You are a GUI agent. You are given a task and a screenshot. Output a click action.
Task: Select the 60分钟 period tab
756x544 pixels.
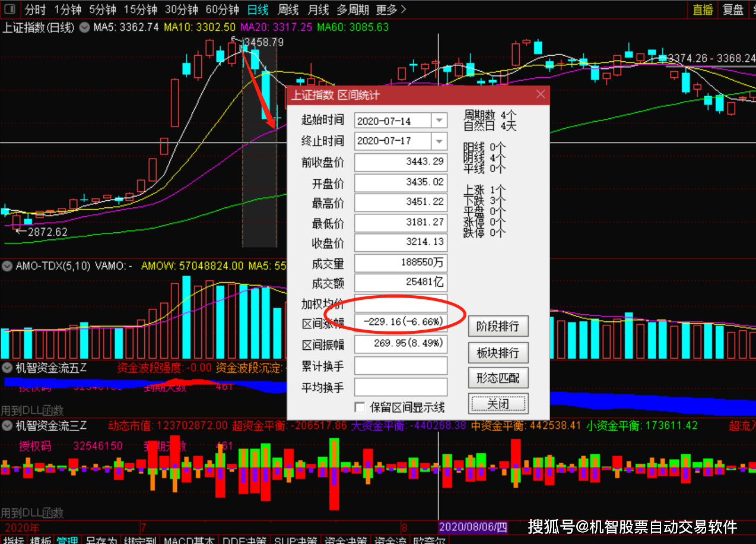pyautogui.click(x=222, y=10)
